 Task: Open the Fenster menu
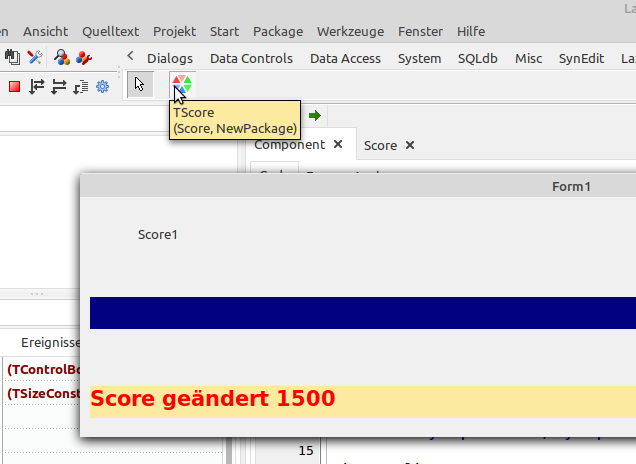pos(420,31)
